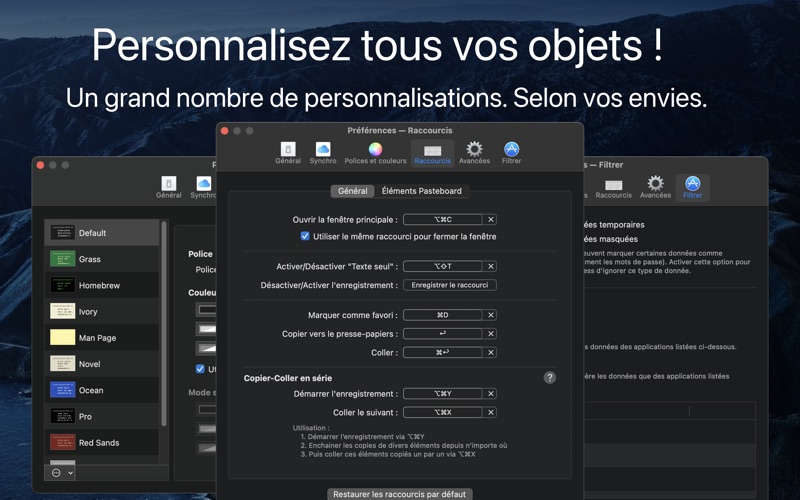This screenshot has height=500, width=800.
Task: Clear the Démarrer l'enregistrement shortcut
Action: pos(490,394)
